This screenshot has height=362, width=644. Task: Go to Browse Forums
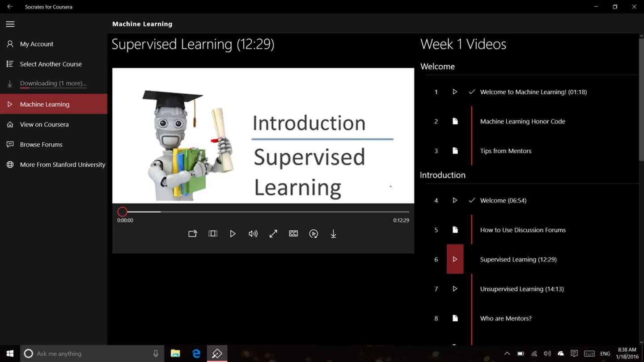(x=54, y=144)
